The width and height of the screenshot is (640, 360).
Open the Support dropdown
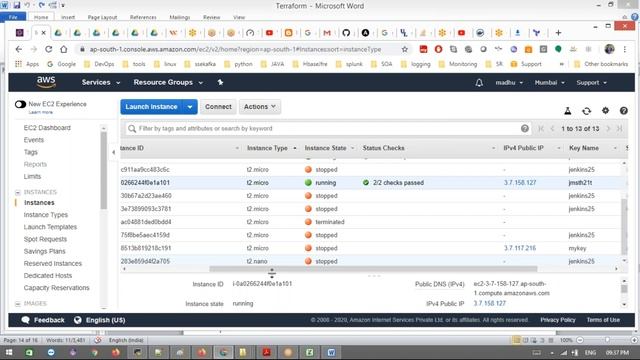591,82
